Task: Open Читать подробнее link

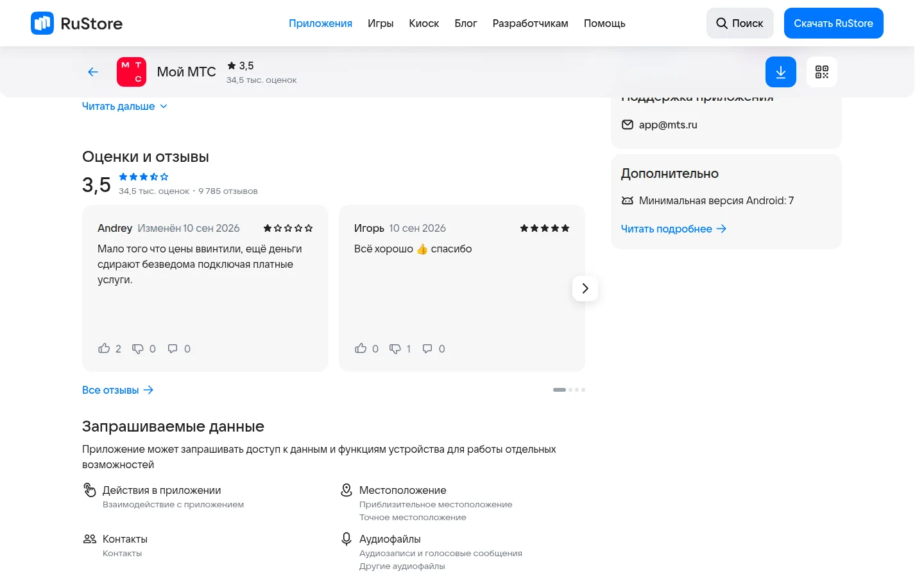Action: [x=674, y=229]
